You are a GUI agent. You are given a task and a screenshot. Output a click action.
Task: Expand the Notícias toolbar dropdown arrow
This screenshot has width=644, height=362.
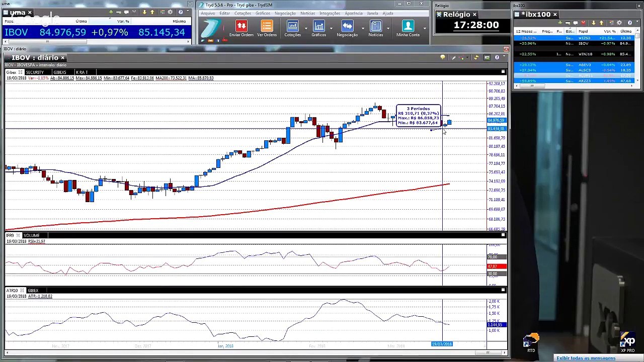tap(387, 28)
